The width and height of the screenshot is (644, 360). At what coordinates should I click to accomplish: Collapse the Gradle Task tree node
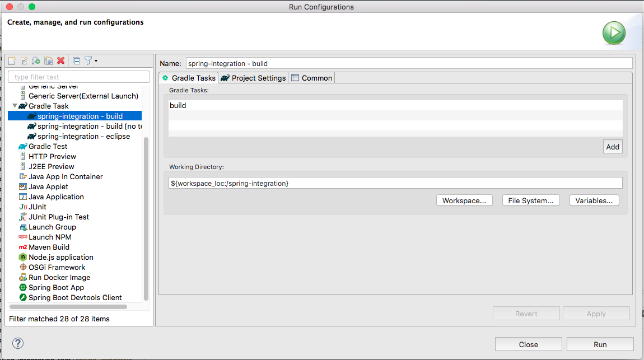point(15,106)
